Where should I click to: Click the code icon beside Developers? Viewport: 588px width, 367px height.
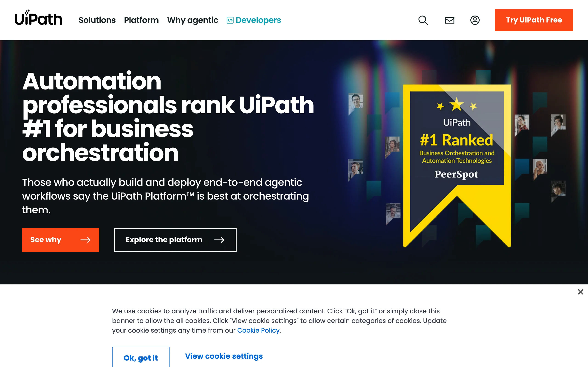click(230, 20)
